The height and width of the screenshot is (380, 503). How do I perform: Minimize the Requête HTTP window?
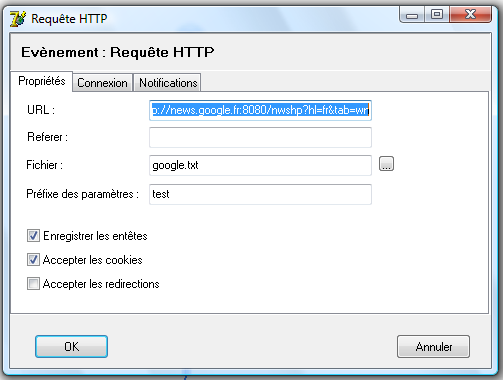[x=412, y=15]
